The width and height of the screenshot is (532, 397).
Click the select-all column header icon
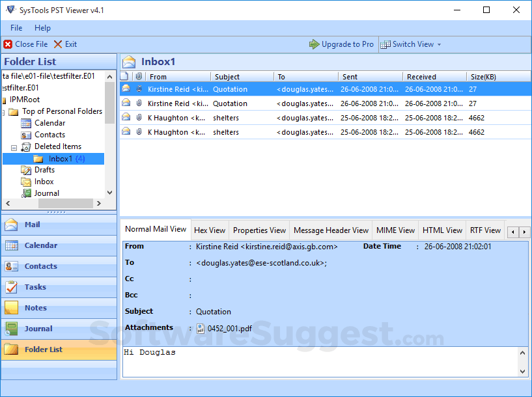[x=124, y=76]
